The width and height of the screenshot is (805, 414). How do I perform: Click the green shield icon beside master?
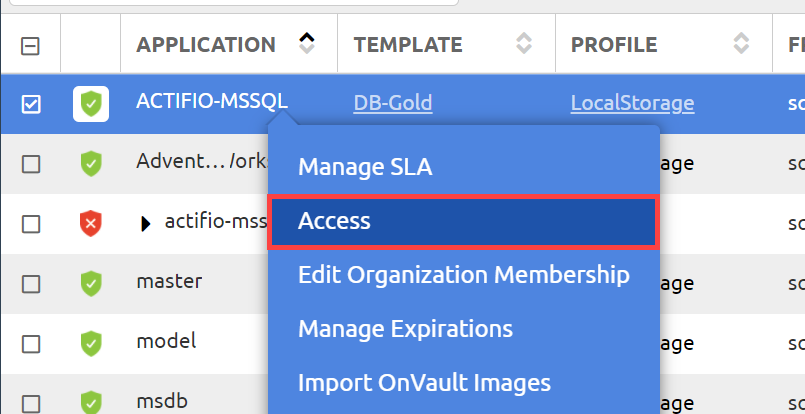(x=91, y=284)
